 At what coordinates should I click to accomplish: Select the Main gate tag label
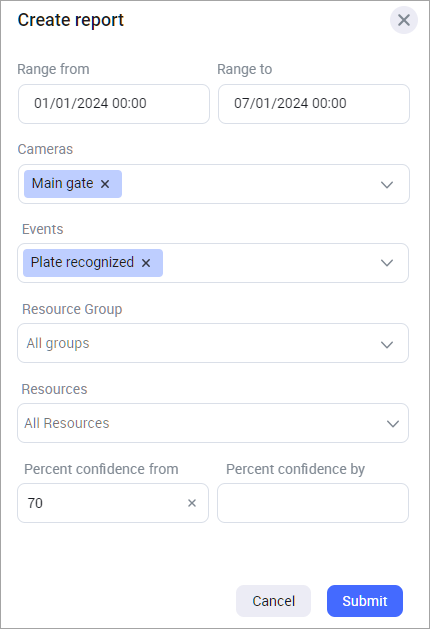[x=63, y=183]
